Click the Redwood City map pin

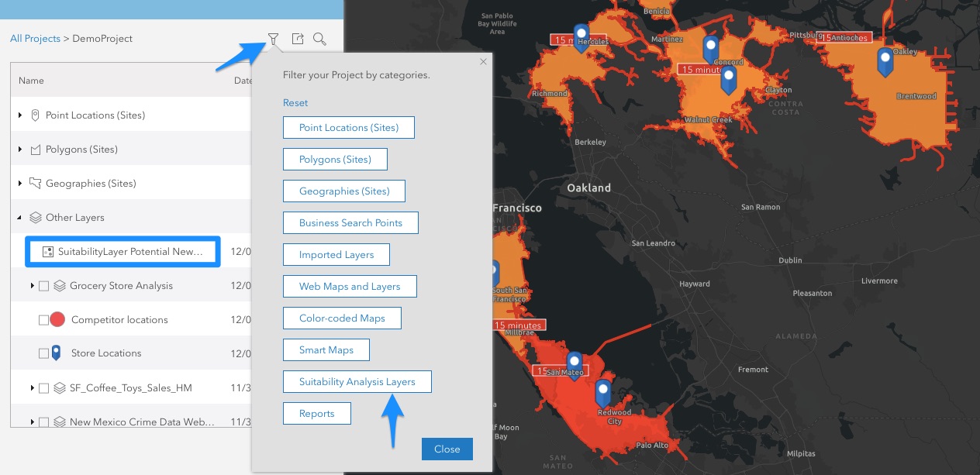click(603, 394)
